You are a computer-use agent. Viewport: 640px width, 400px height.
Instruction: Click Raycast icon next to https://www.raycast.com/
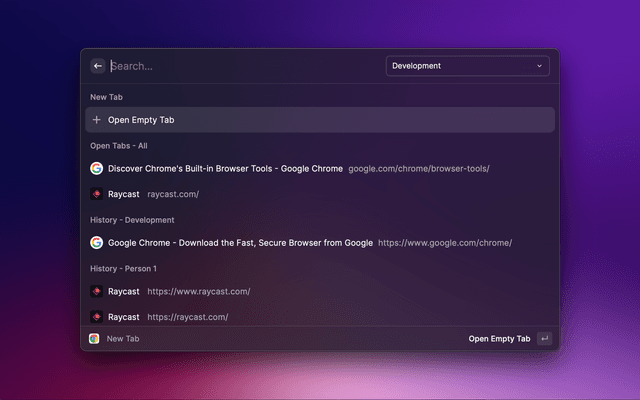(97, 292)
